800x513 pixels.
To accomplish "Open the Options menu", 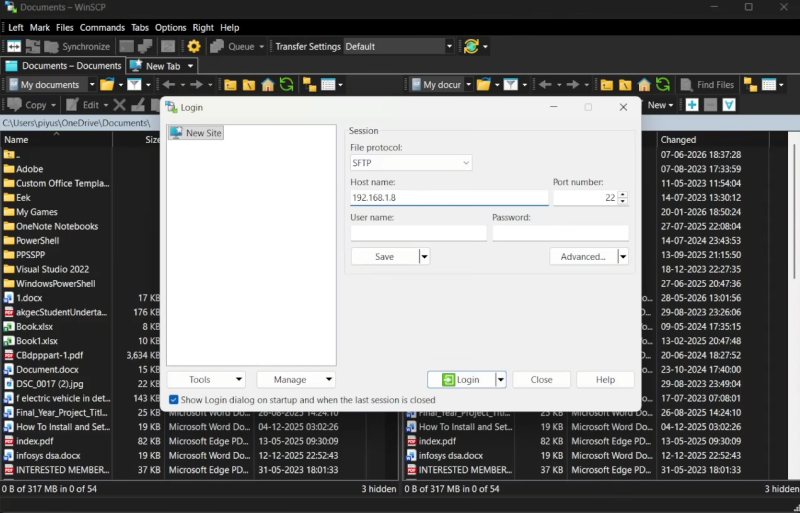I will [x=170, y=28].
